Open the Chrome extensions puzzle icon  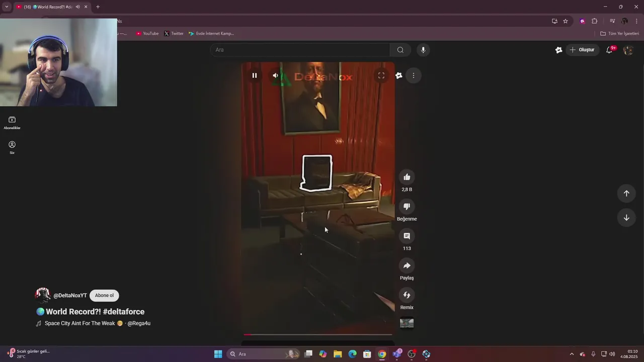(x=595, y=21)
